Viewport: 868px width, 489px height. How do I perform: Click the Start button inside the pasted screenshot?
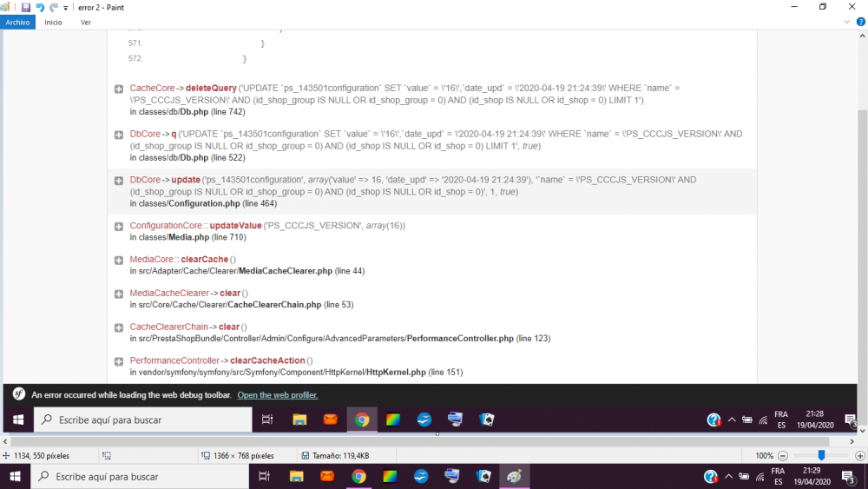click(18, 420)
